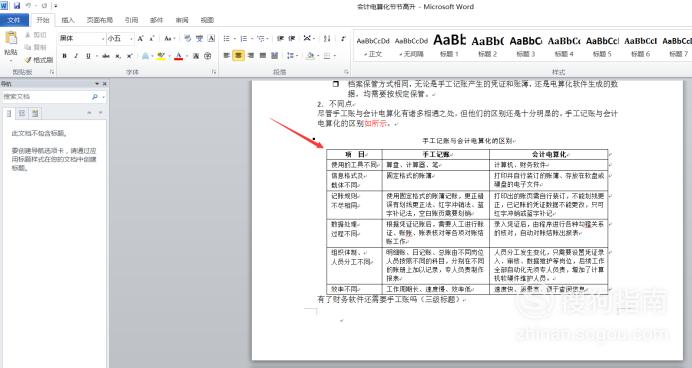Screen dimensions: 692x368
Task: Toggle underline formatting on selected text
Action: (x=88, y=56)
